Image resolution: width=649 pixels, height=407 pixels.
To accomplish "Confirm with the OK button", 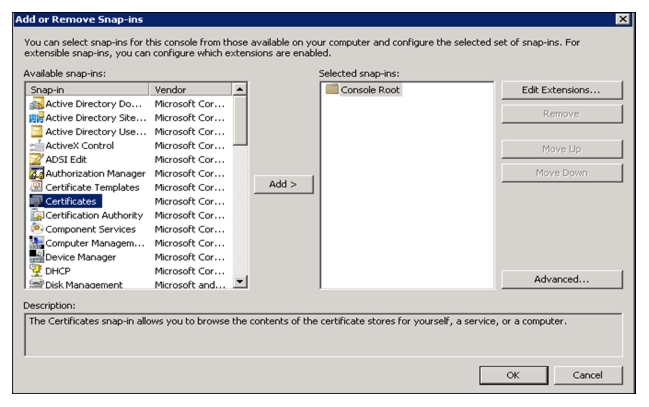I will pos(514,375).
